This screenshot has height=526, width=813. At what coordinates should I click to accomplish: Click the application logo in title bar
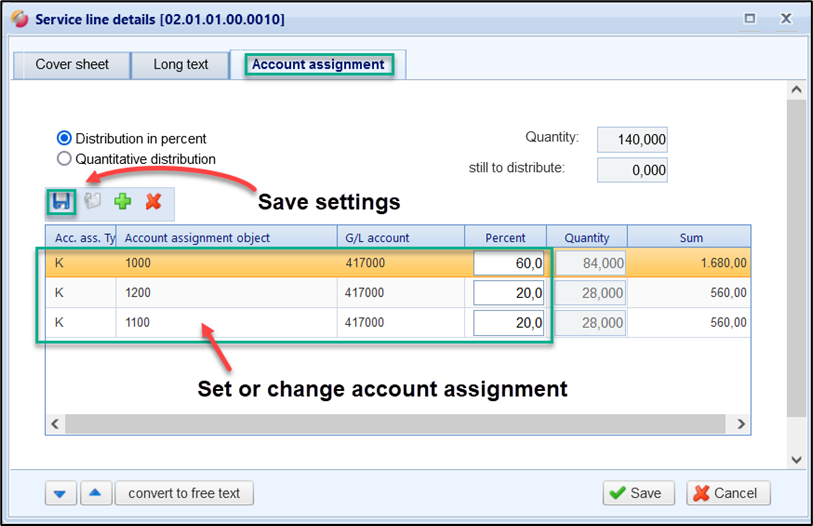(19, 19)
